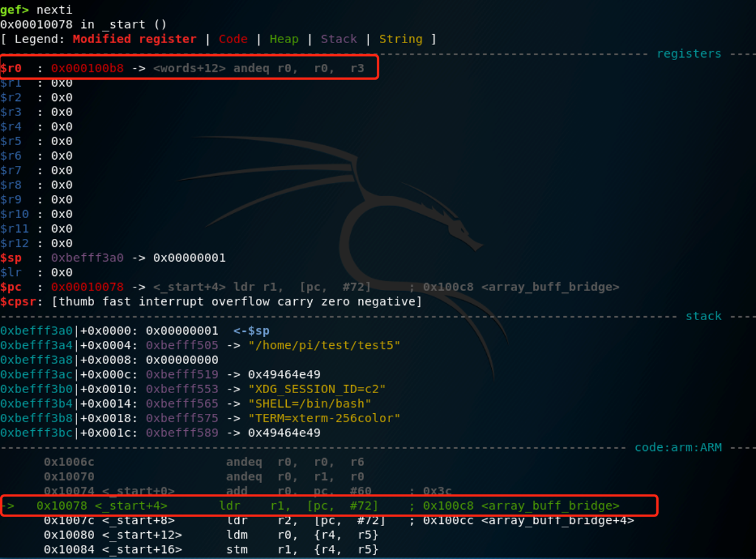This screenshot has height=559, width=756.
Task: Click stack address 0xbefff3a4
Action: click(x=36, y=345)
